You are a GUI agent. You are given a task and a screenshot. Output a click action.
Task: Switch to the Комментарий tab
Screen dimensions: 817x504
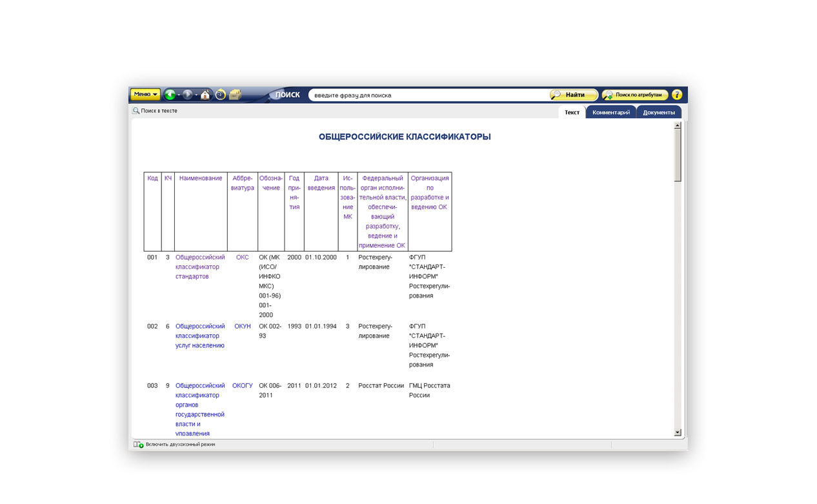[611, 112]
